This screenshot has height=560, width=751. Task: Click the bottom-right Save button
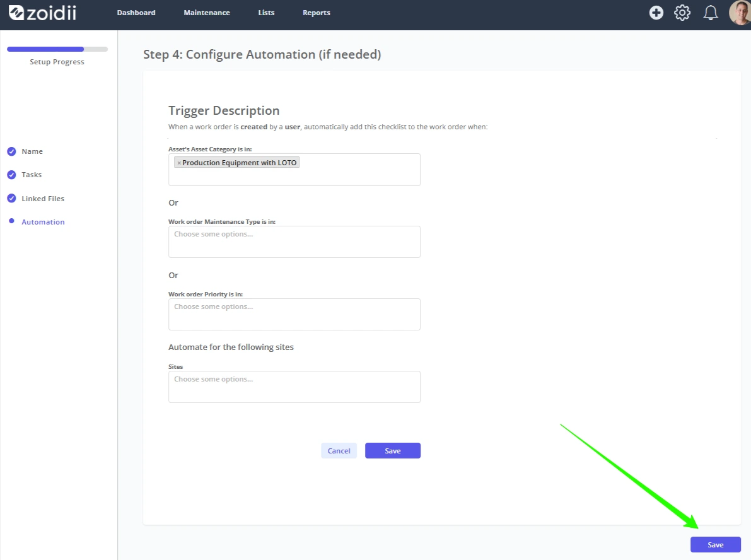pos(716,545)
